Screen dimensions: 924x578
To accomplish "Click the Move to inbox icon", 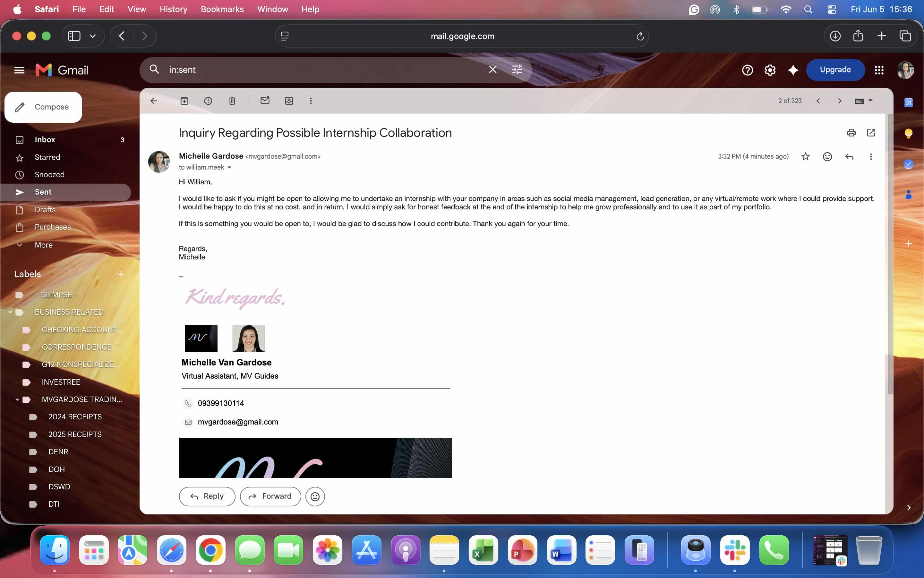I will [289, 101].
